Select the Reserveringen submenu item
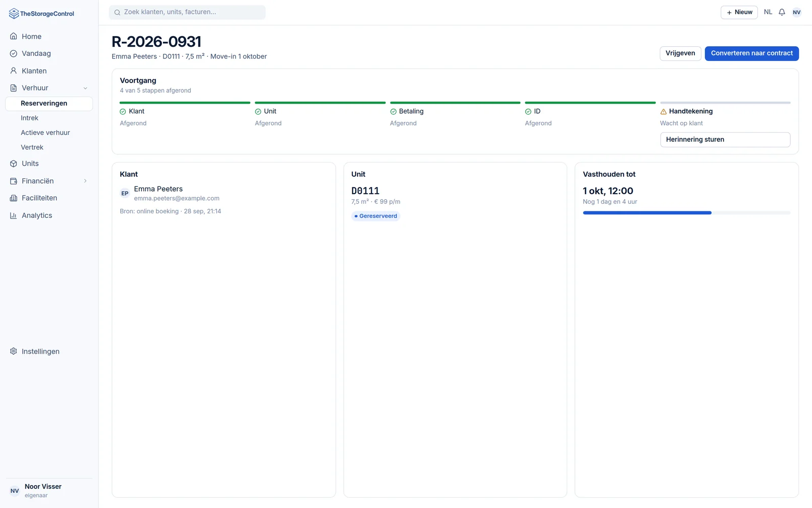 coord(49,103)
